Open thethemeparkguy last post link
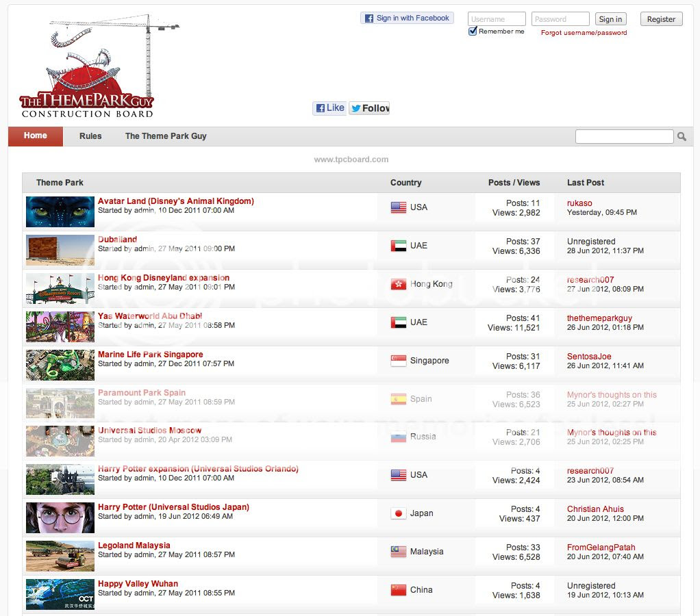 click(599, 318)
